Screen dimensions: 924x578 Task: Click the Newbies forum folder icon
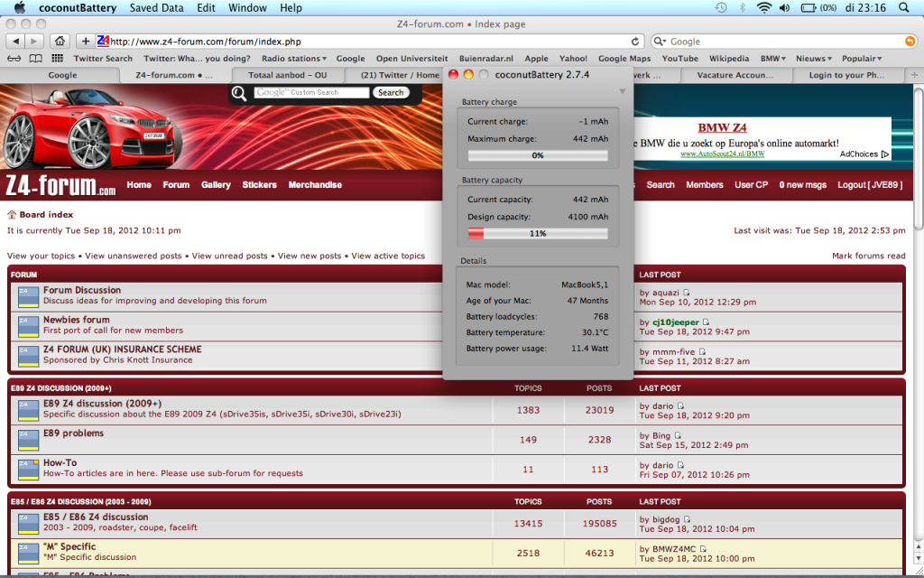click(28, 326)
